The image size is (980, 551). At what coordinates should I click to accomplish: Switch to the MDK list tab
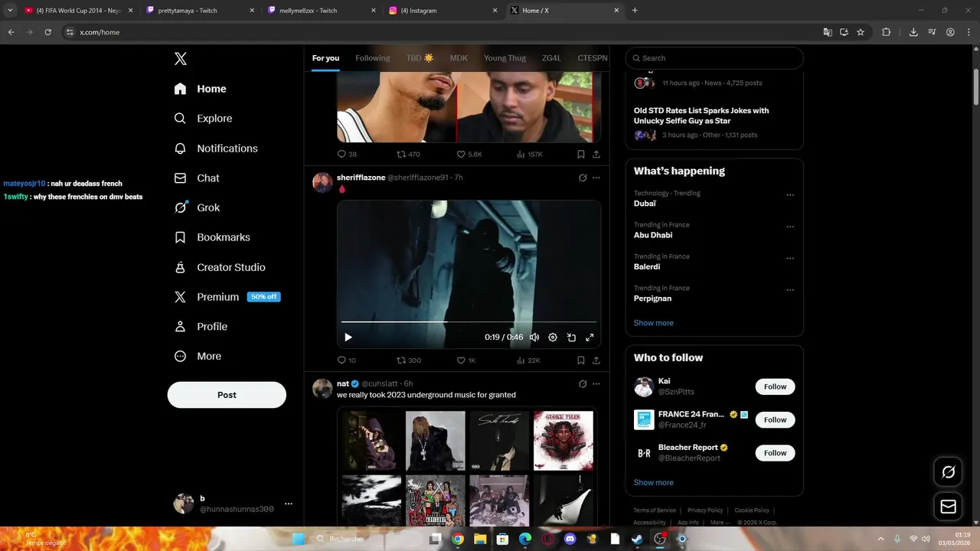459,58
